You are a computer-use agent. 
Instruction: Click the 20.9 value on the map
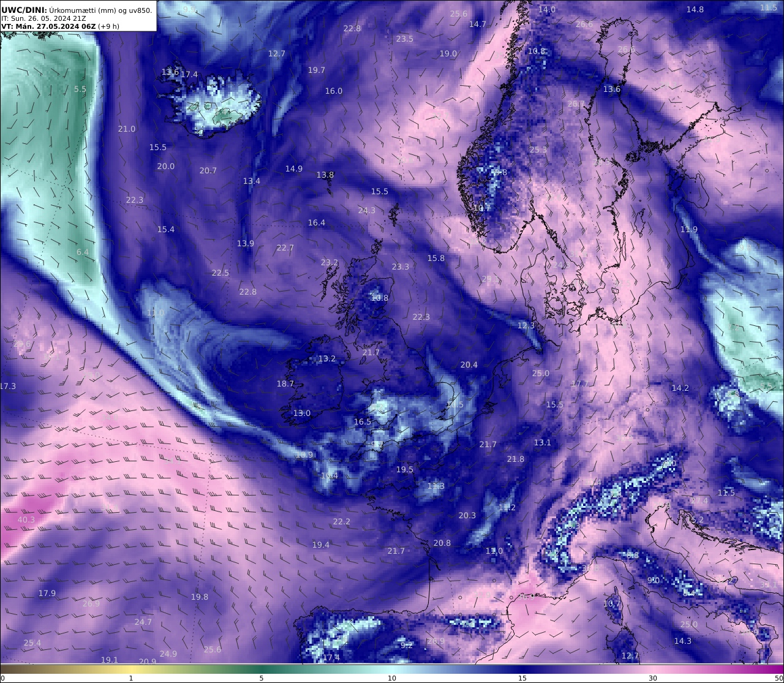(x=148, y=661)
